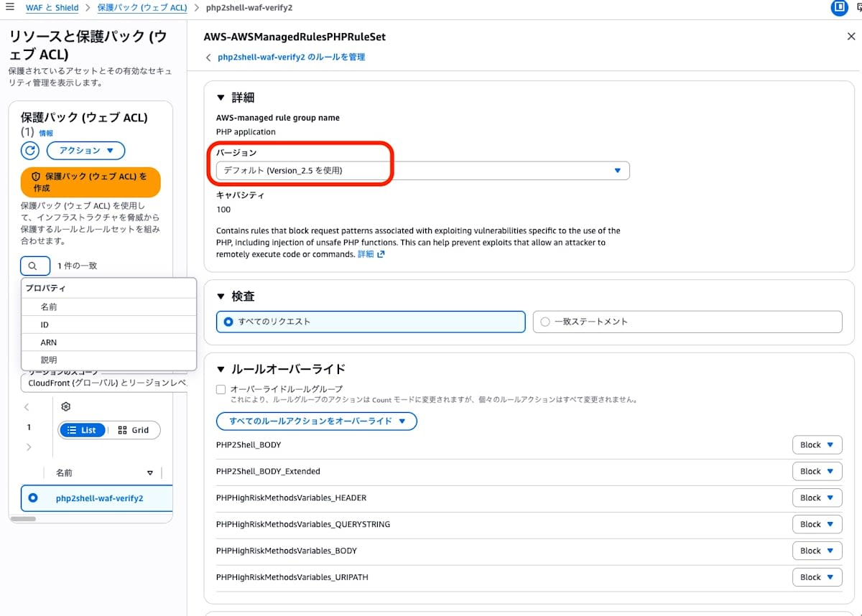Click PHPHighRiskMethodsVariables_HEADER rule name
The width and height of the screenshot is (862, 616).
(x=291, y=498)
